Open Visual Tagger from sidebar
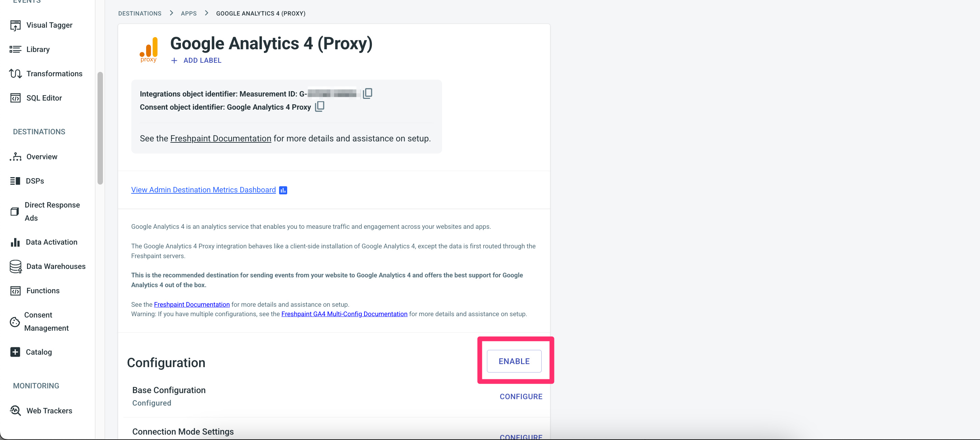 pos(49,25)
